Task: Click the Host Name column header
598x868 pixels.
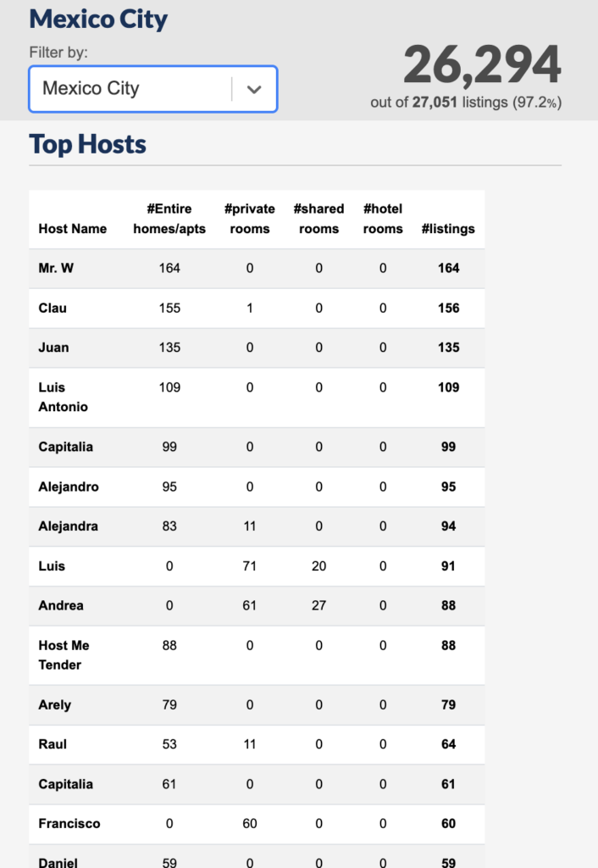Action: [x=73, y=229]
